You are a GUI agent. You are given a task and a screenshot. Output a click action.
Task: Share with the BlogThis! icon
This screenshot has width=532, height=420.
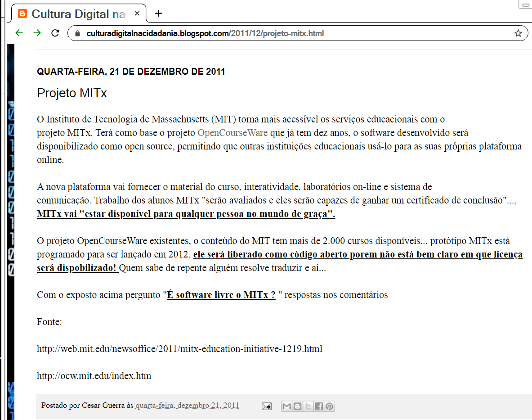[298, 406]
